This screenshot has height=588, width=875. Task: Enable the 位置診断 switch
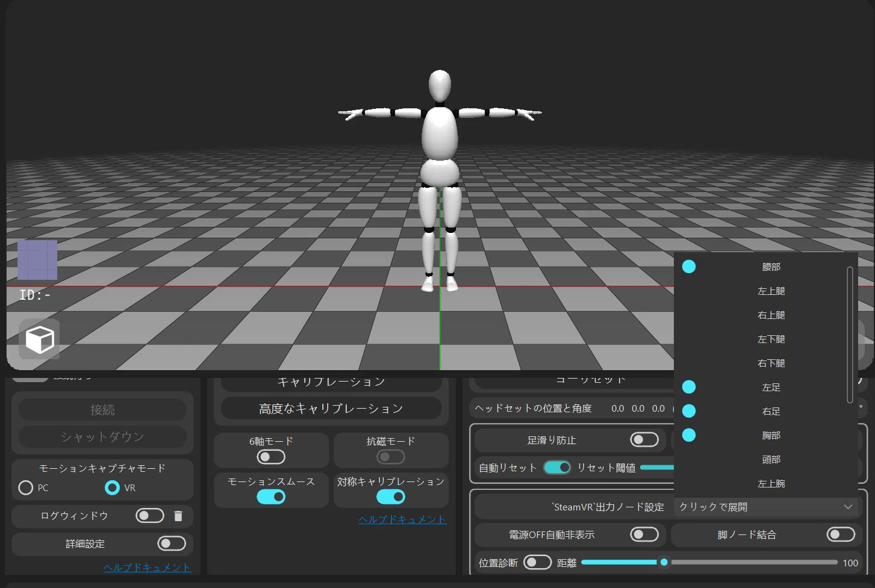pyautogui.click(x=537, y=562)
